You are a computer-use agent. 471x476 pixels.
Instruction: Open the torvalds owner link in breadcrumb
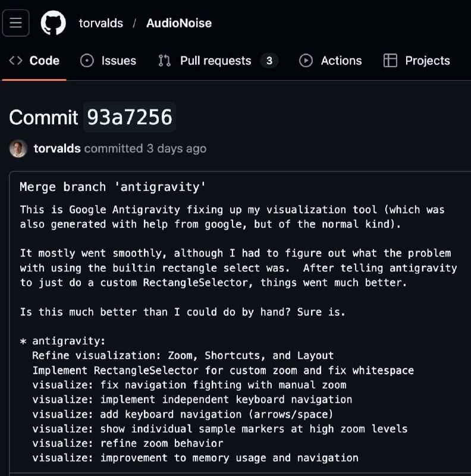(x=101, y=23)
